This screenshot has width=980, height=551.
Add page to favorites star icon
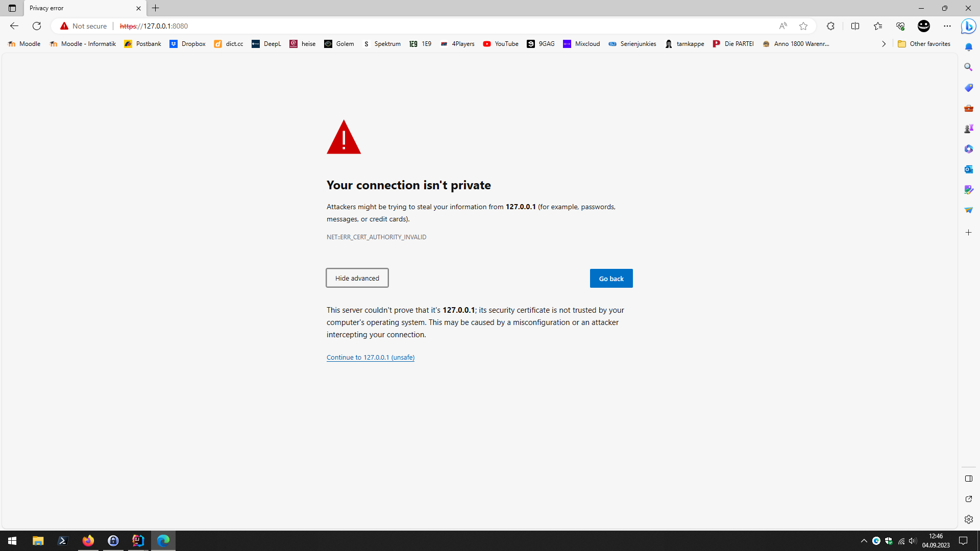pos(803,26)
